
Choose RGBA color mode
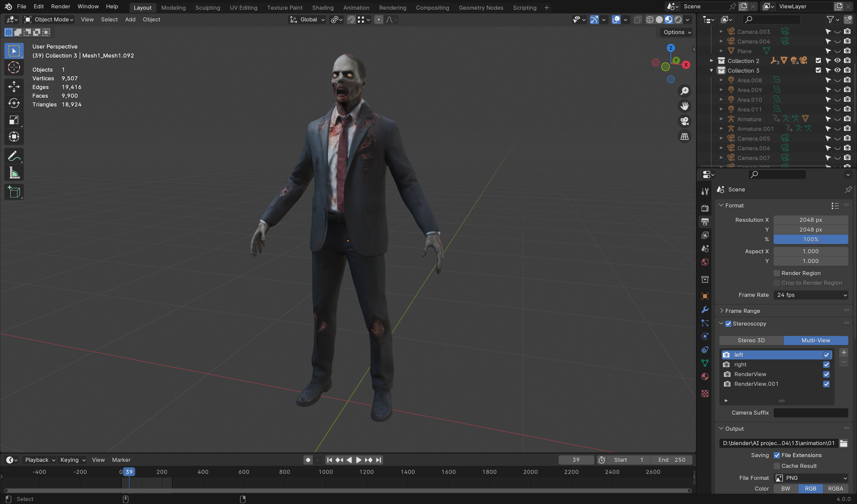[835, 489]
